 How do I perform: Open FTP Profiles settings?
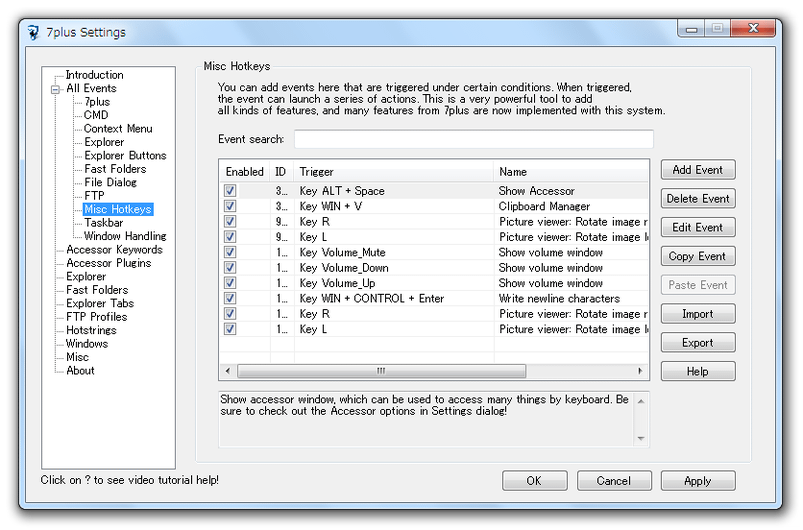[x=97, y=317]
